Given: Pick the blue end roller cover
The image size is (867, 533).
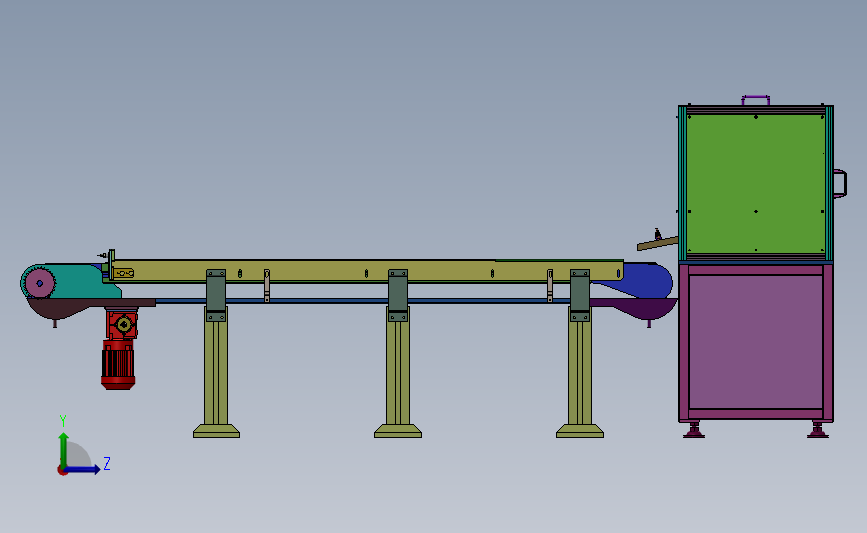Looking at the screenshot, I should [641, 280].
